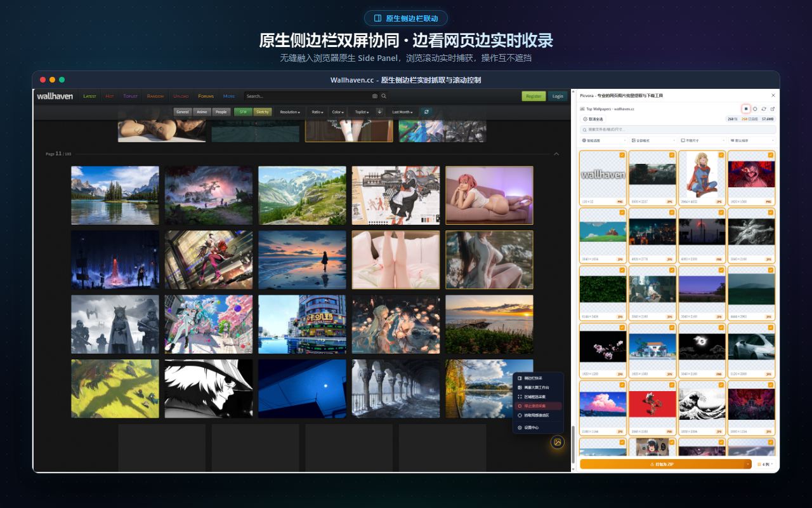
Task: Toggle the Sketchy purity filter
Action: [263, 112]
